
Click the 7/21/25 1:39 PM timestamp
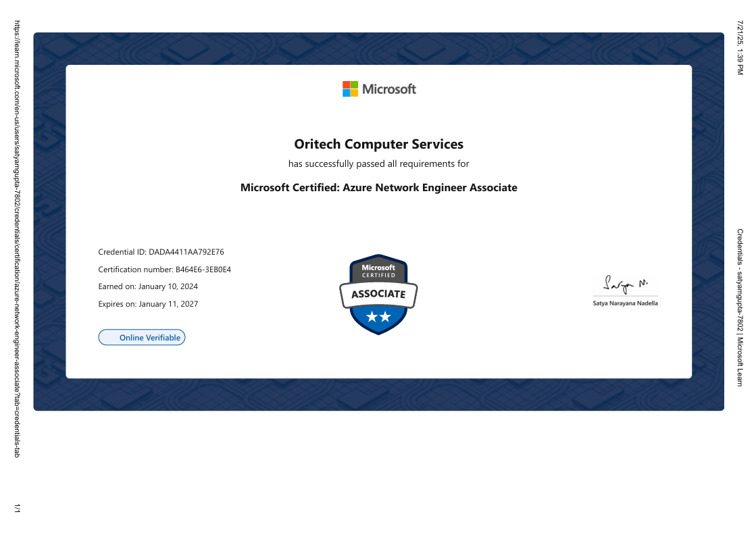click(740, 41)
